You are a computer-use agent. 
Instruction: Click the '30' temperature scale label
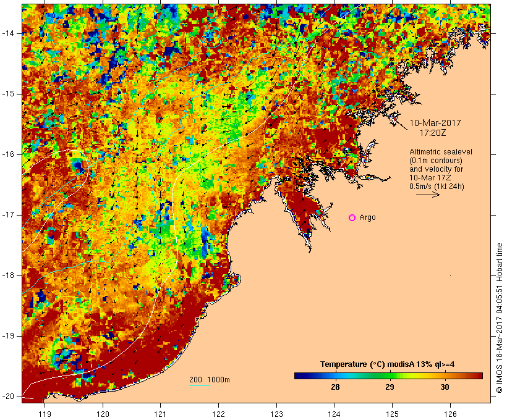click(445, 387)
